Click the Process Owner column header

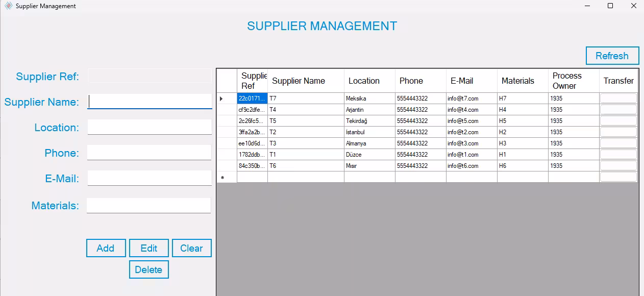point(574,81)
